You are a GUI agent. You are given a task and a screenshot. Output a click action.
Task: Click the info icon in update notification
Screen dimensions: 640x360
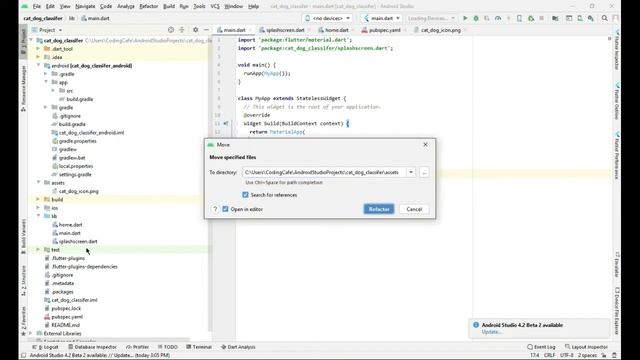(x=476, y=325)
